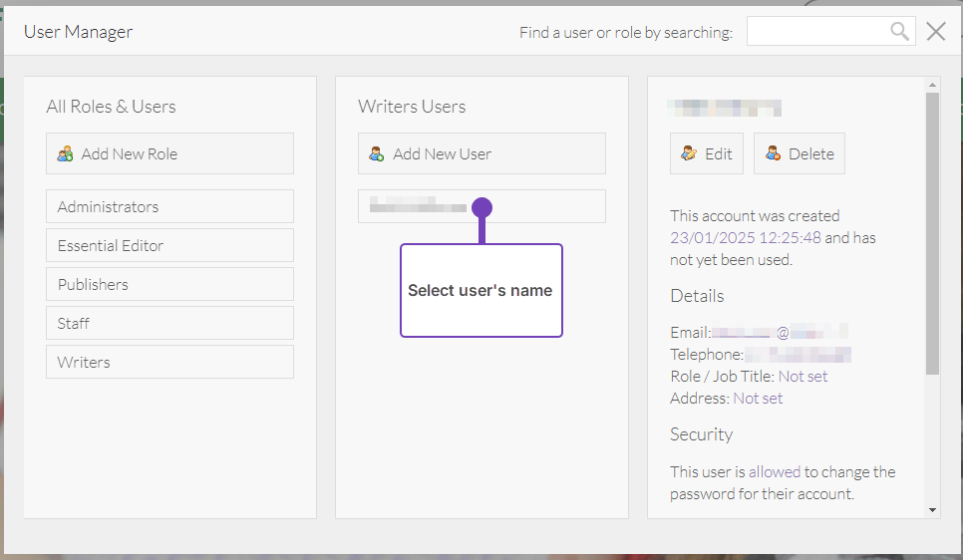This screenshot has height=560, width=963.
Task: Click the Delete user icon
Action: click(x=773, y=154)
